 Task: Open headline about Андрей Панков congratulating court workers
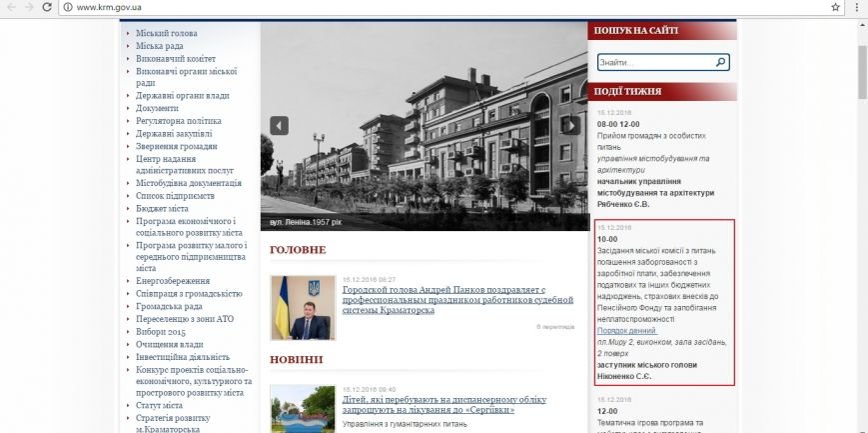[457, 300]
